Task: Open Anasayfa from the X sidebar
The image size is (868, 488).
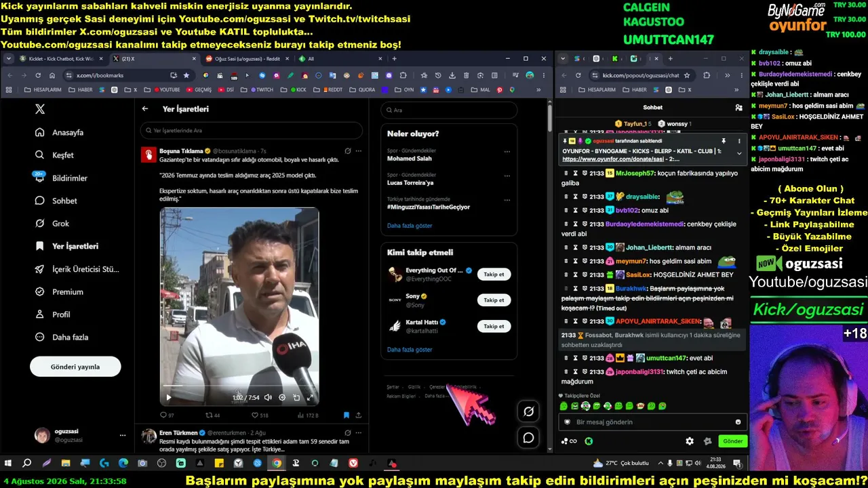Action: pos(60,132)
